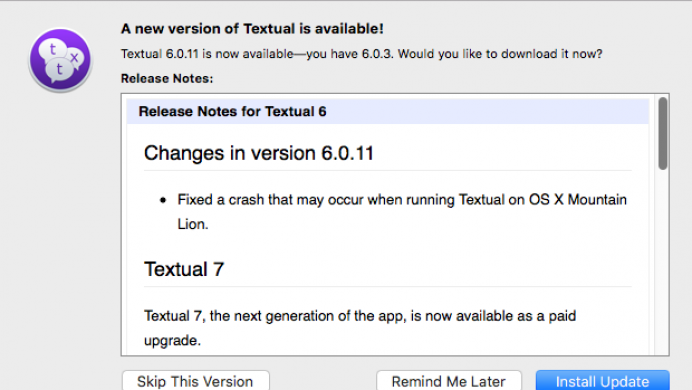Image resolution: width=692 pixels, height=390 pixels.
Task: Grab the release notes scrollbar thumb
Action: coord(662,133)
